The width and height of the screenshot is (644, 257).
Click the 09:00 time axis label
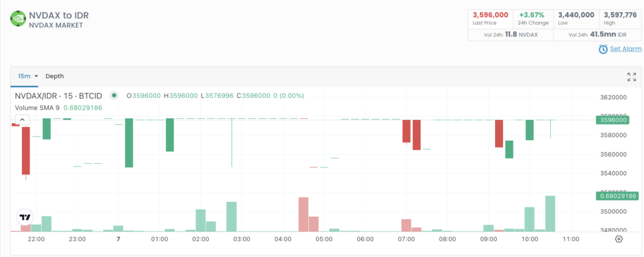tap(488, 239)
